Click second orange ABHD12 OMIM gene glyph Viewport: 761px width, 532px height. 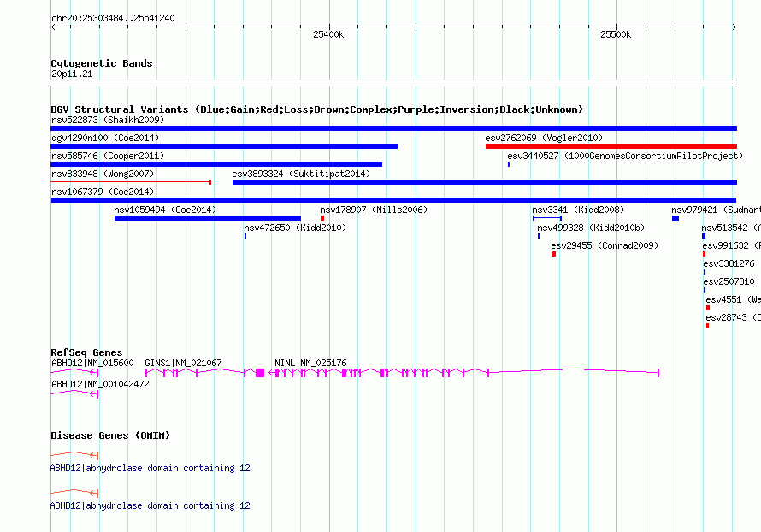pos(74,493)
